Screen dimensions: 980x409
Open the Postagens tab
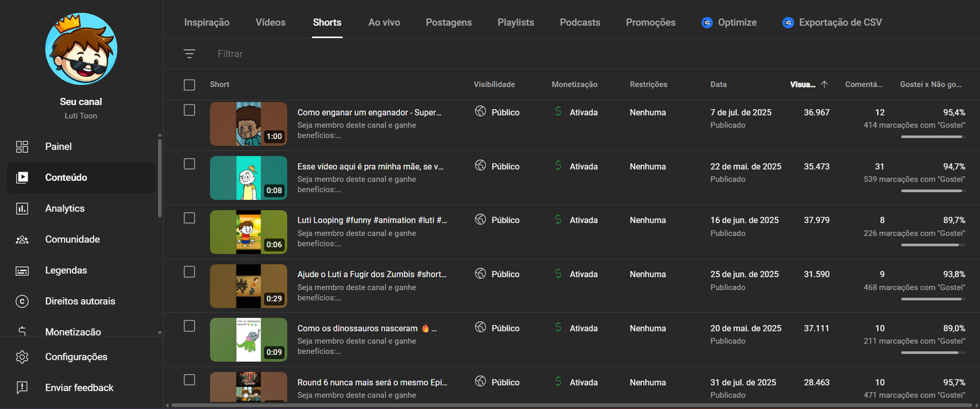tap(449, 22)
